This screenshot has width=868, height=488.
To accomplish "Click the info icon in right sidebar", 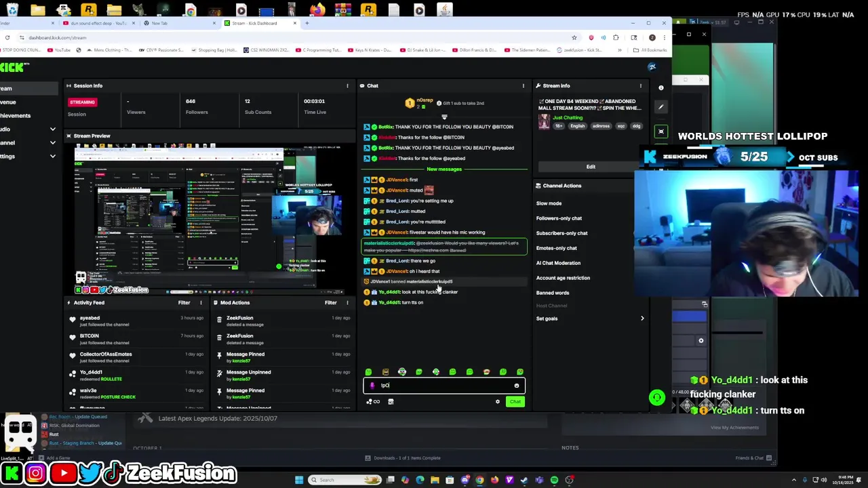I will pos(661,87).
